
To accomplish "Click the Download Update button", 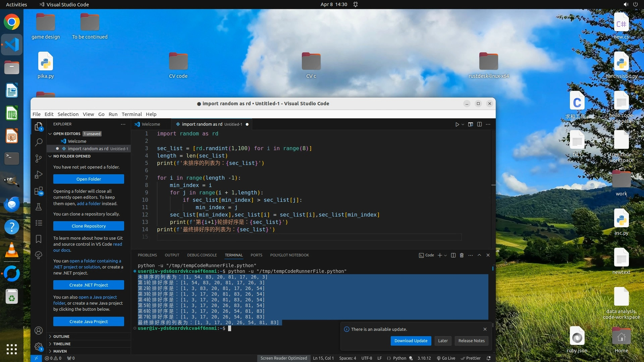I will tap(411, 341).
